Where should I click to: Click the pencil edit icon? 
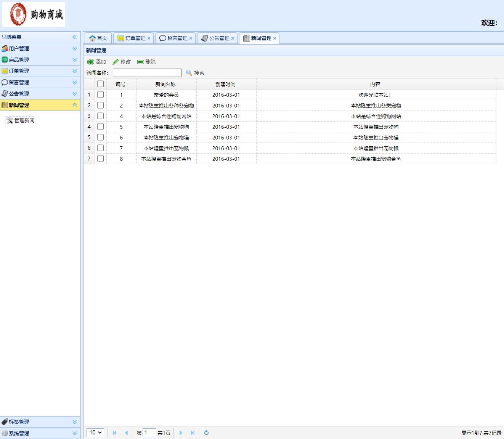(116, 62)
